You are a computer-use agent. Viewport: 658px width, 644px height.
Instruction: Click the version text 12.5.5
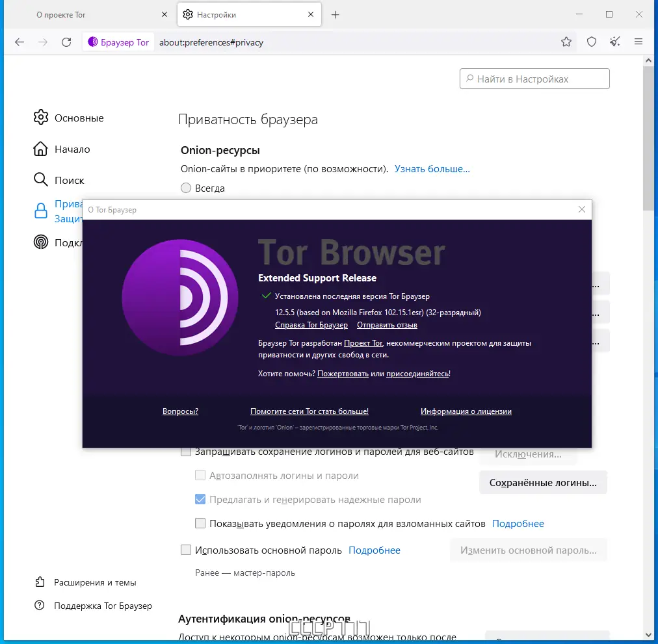[378, 313]
